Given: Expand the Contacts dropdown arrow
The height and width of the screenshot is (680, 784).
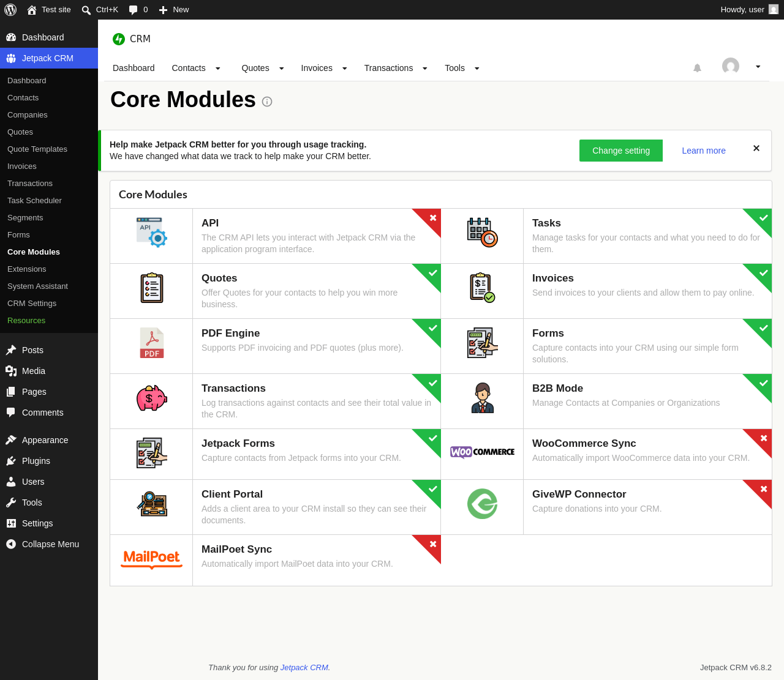Looking at the screenshot, I should click(217, 69).
